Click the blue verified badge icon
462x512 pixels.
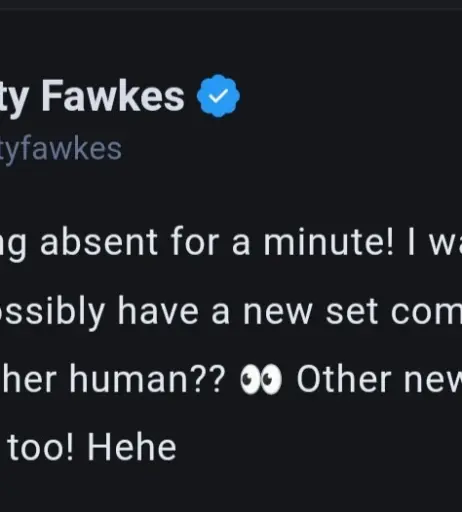pyautogui.click(x=218, y=96)
